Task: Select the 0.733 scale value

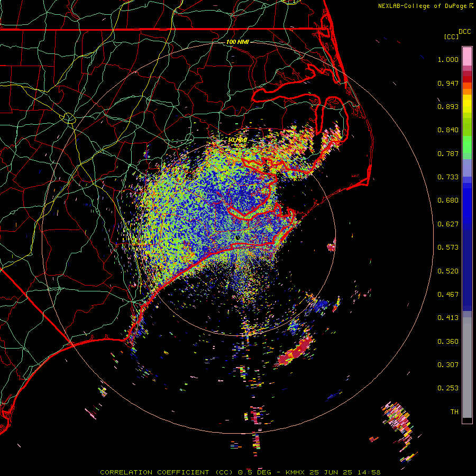Action: (x=448, y=177)
